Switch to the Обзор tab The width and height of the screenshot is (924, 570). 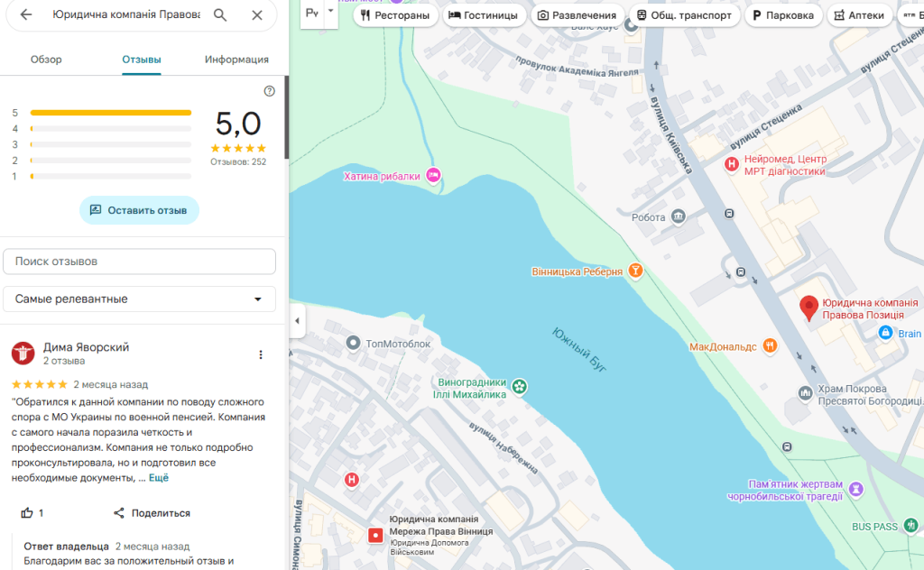46,60
